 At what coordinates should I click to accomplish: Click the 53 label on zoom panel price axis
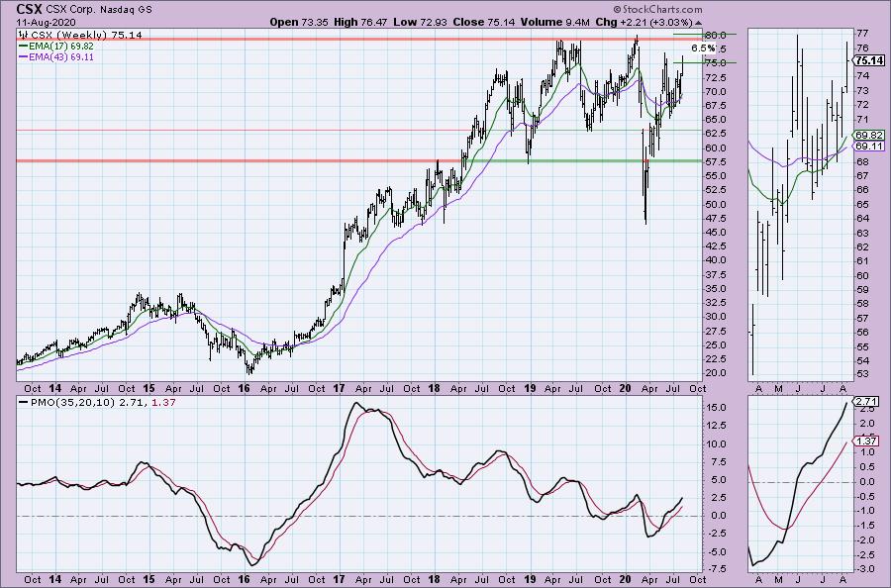(862, 374)
